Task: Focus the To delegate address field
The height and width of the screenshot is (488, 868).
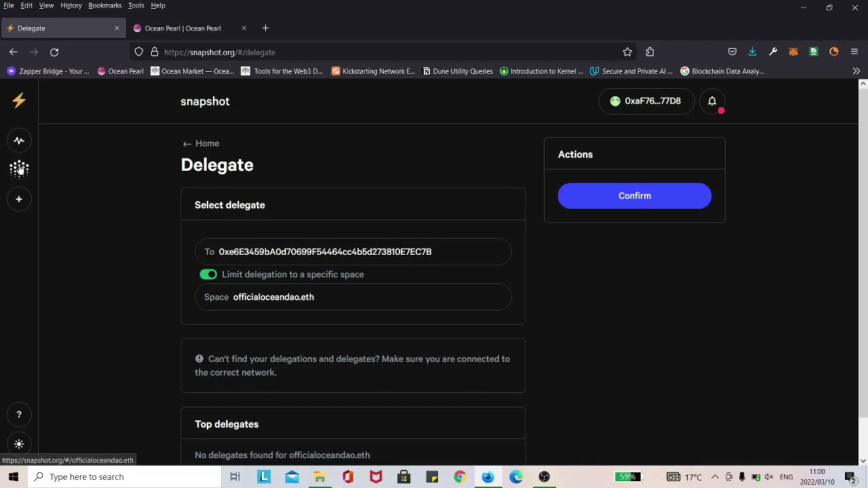Action: click(353, 251)
